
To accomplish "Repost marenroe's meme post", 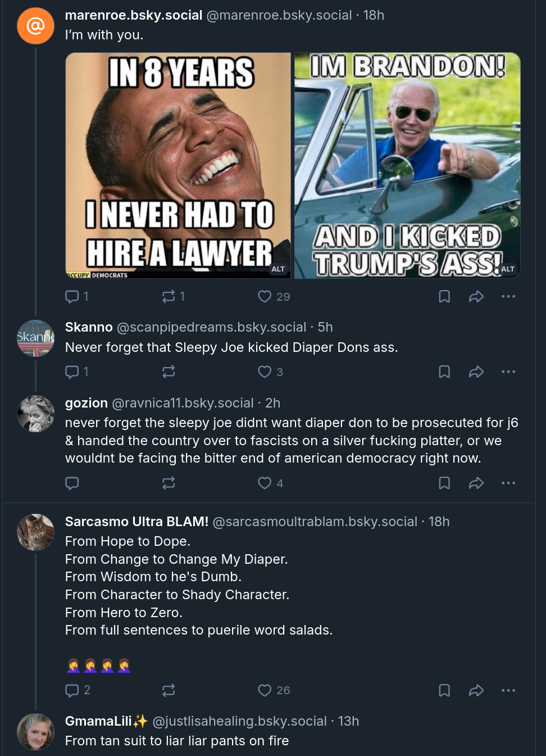I will (x=169, y=296).
